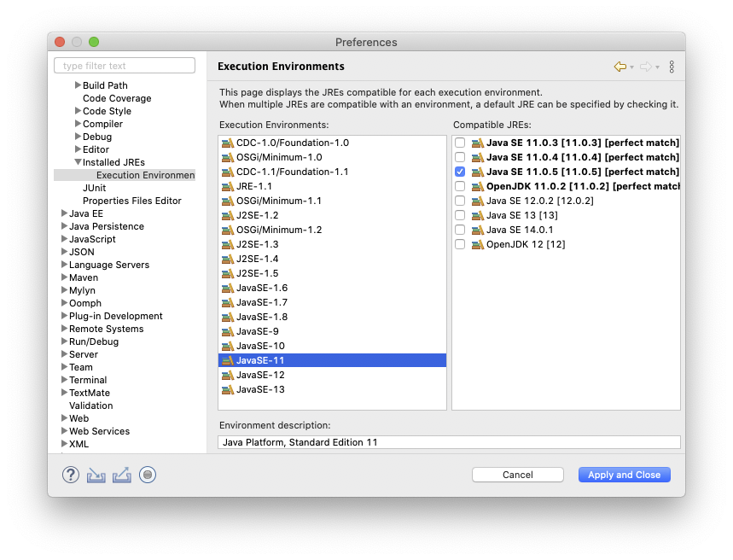Click the JavaSE-9 library icon
The image size is (733, 560).
(x=228, y=332)
